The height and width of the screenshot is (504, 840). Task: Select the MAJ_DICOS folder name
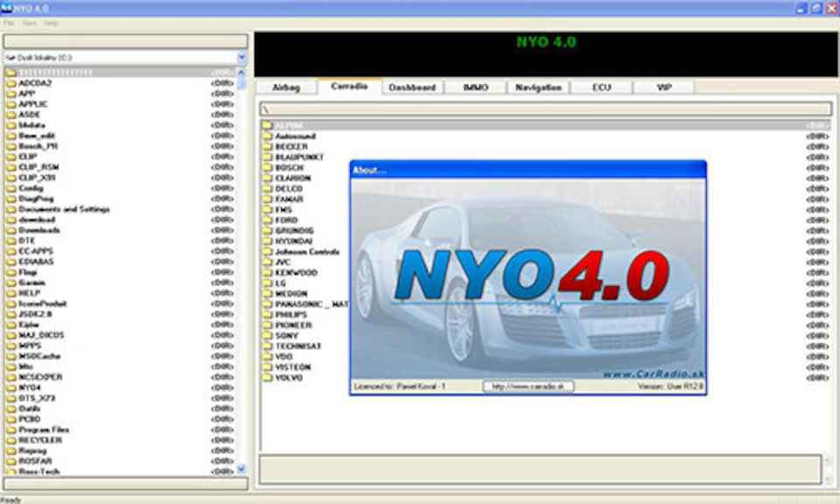click(41, 335)
